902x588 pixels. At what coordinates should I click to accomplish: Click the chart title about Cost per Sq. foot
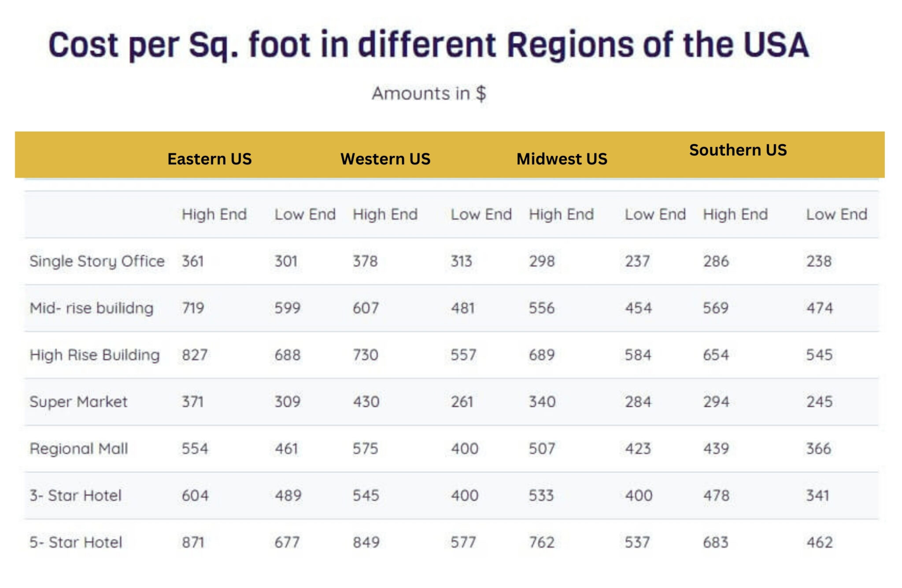click(428, 45)
